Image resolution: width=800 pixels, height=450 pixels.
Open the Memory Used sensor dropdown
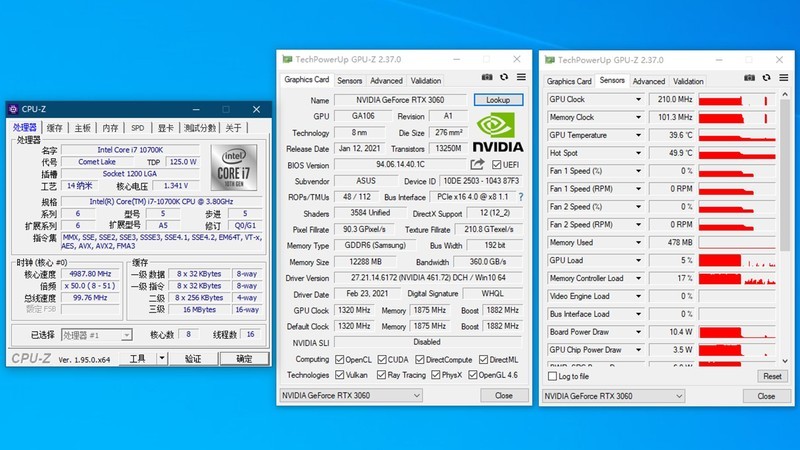click(638, 242)
